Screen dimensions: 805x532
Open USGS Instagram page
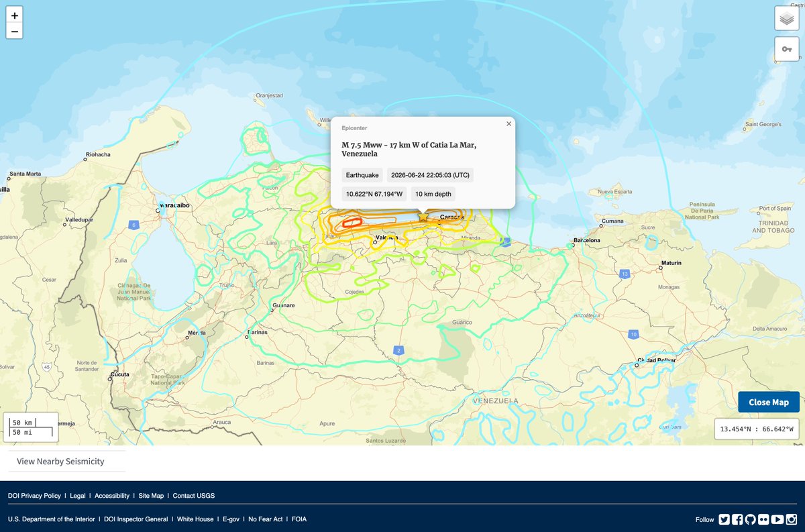pyautogui.click(x=792, y=519)
